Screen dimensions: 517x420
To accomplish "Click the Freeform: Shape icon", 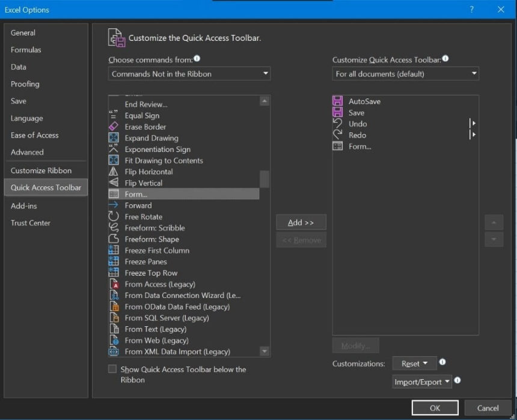I will [x=114, y=239].
